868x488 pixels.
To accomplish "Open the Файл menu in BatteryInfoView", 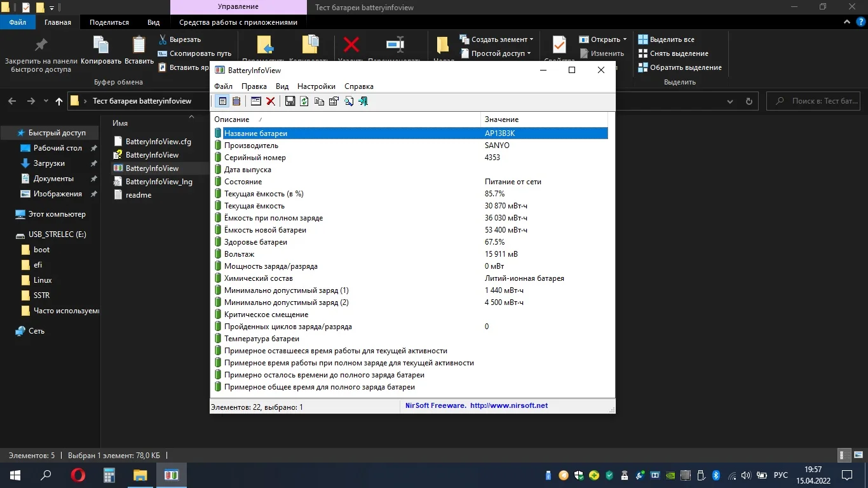I will click(224, 86).
